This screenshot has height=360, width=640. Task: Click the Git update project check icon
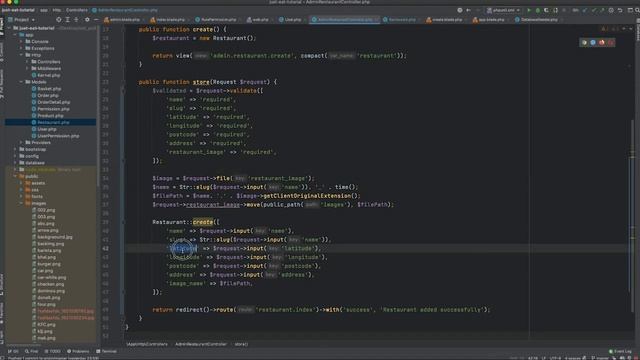(584, 10)
